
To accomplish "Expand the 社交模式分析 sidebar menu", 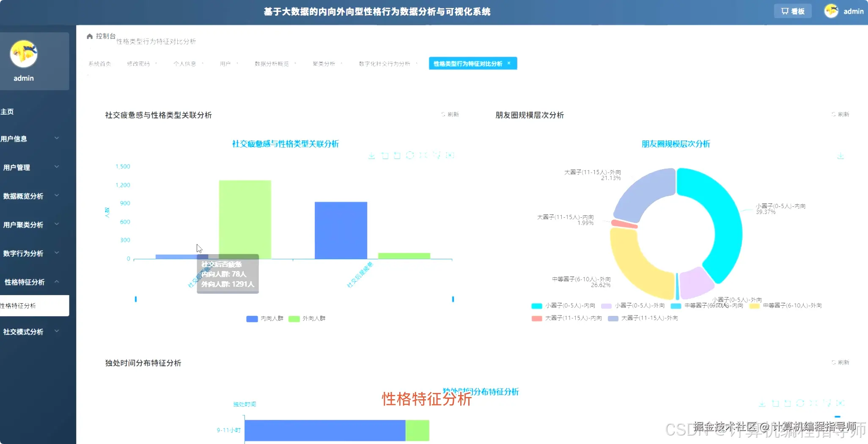I will point(30,332).
